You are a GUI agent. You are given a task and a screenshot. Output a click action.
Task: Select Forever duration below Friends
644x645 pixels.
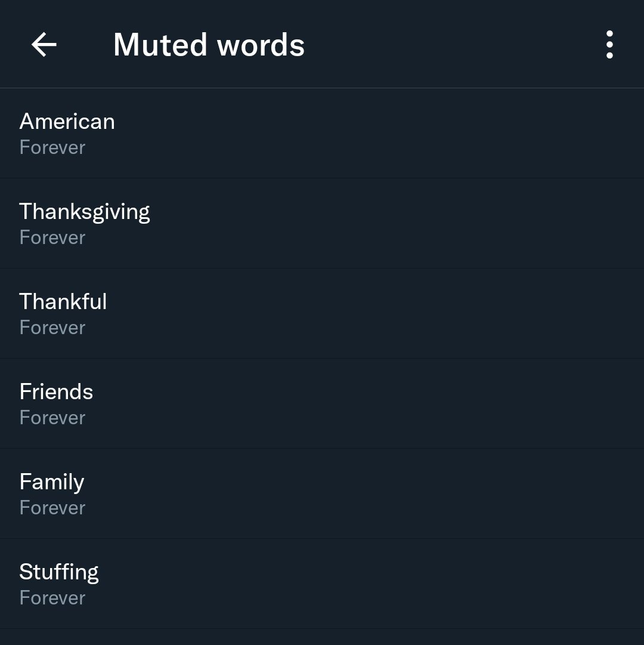pos(52,418)
